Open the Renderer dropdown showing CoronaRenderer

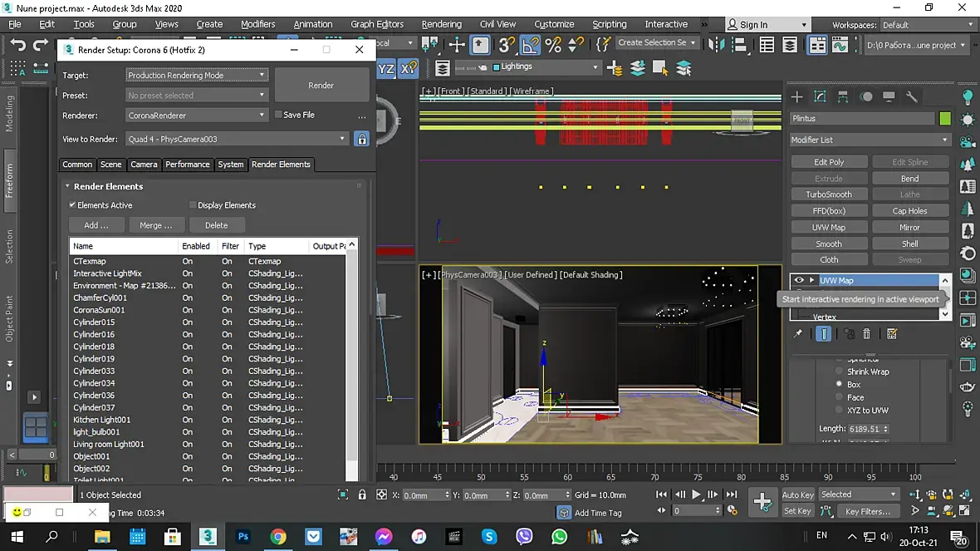[197, 116]
